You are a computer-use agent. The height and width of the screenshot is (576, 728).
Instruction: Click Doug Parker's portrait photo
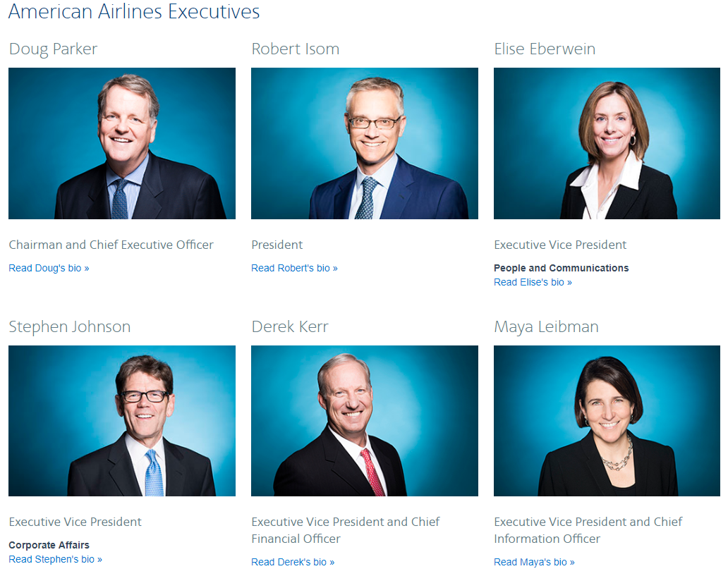click(122, 143)
